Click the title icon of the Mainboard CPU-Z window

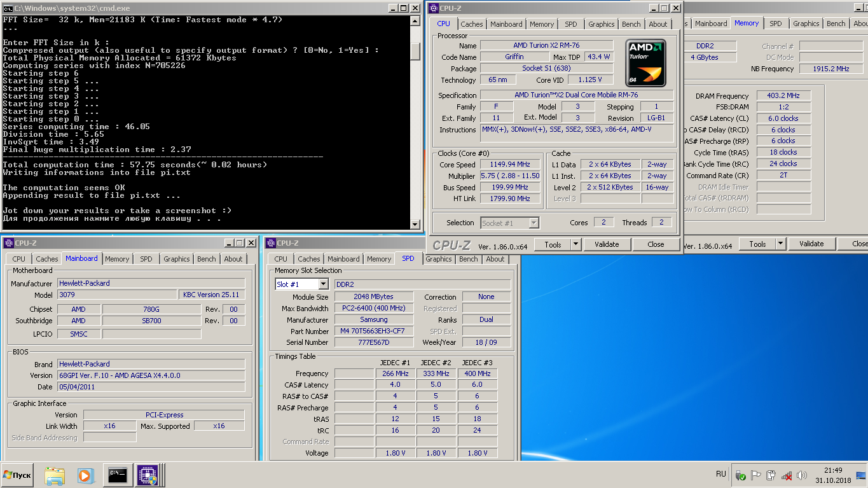pos(9,243)
